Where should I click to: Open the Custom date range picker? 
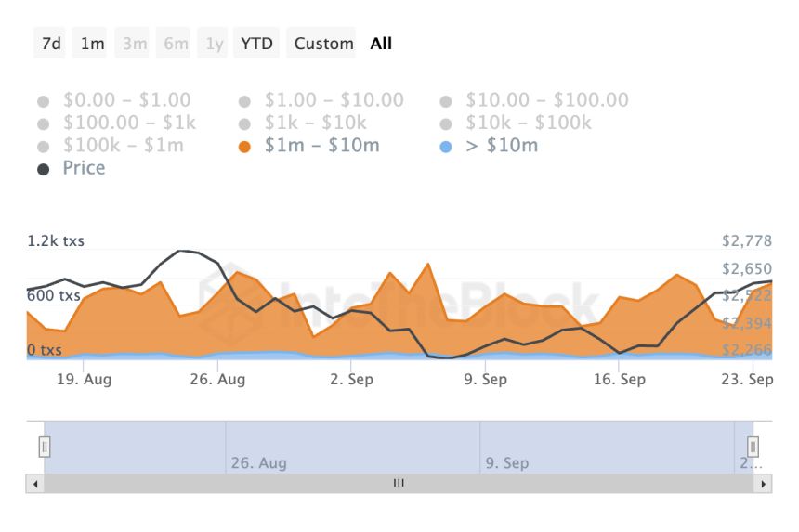323,44
